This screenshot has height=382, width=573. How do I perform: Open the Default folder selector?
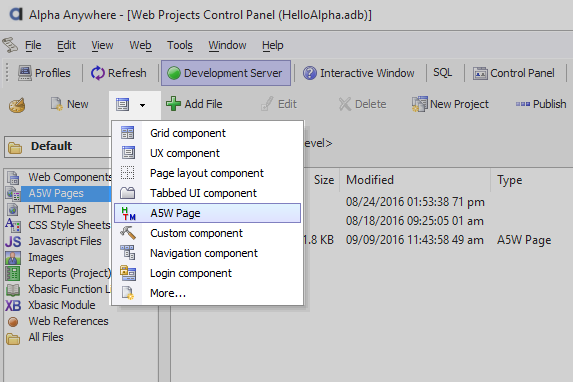point(58,147)
